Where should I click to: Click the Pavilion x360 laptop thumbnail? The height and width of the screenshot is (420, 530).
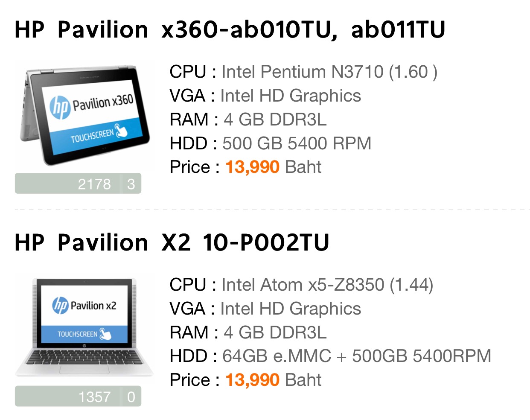[85, 115]
